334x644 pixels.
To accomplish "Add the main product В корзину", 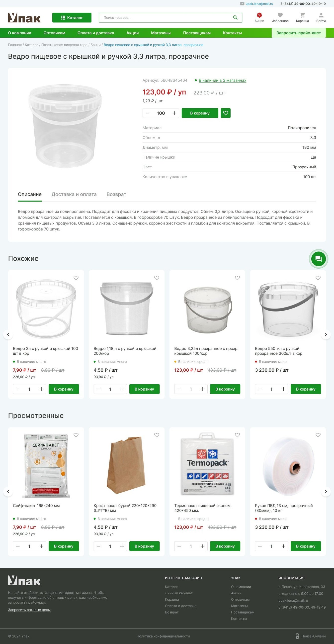I will (x=200, y=113).
